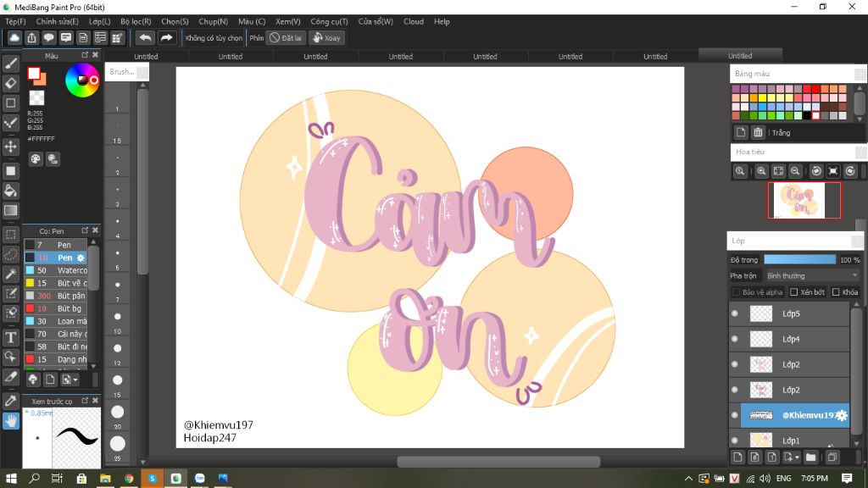The width and height of the screenshot is (868, 488).
Task: Select the Lasso tool
Action: click(10, 254)
